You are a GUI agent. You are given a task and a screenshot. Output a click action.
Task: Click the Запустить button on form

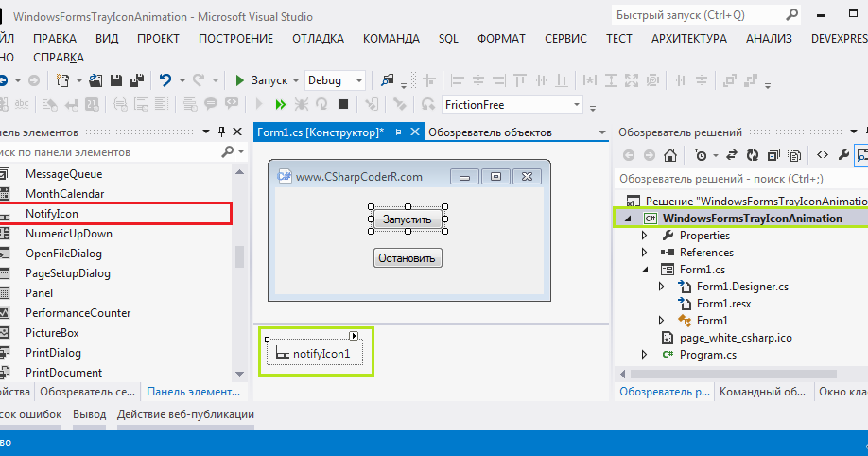pyautogui.click(x=408, y=219)
